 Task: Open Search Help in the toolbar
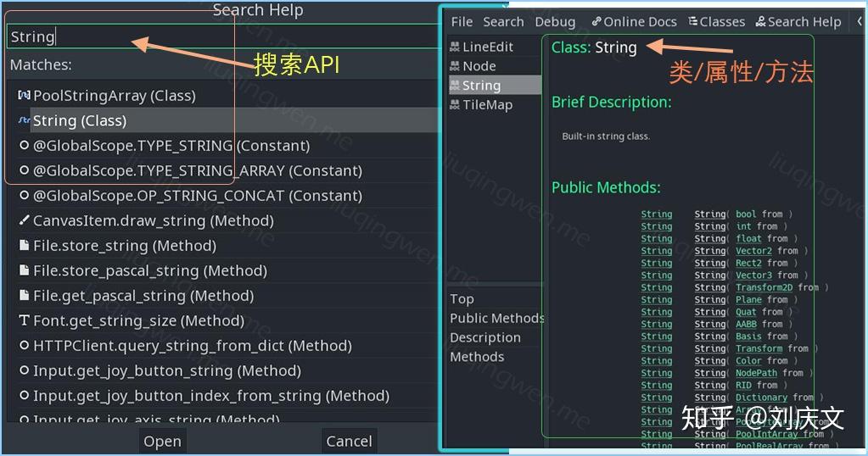[798, 21]
